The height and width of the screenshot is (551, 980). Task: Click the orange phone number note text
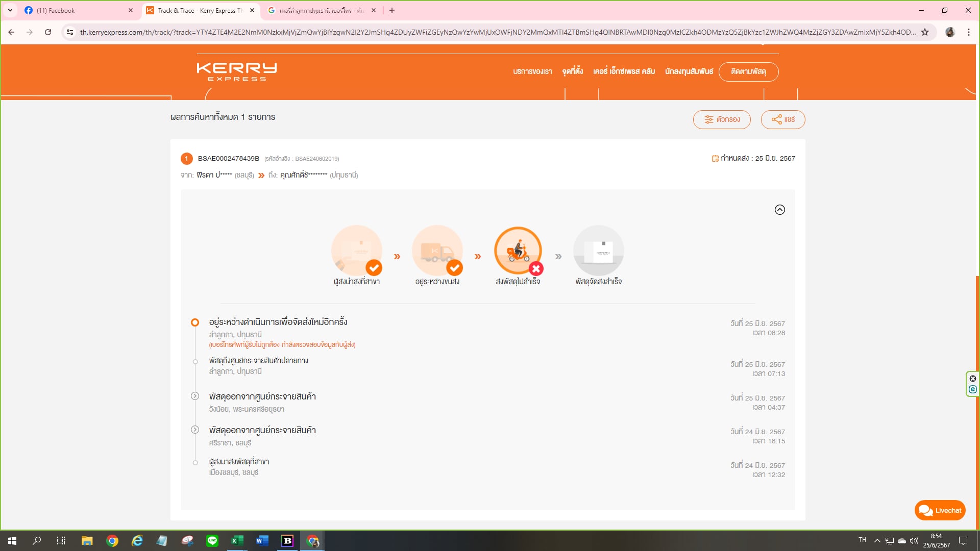coord(282,345)
